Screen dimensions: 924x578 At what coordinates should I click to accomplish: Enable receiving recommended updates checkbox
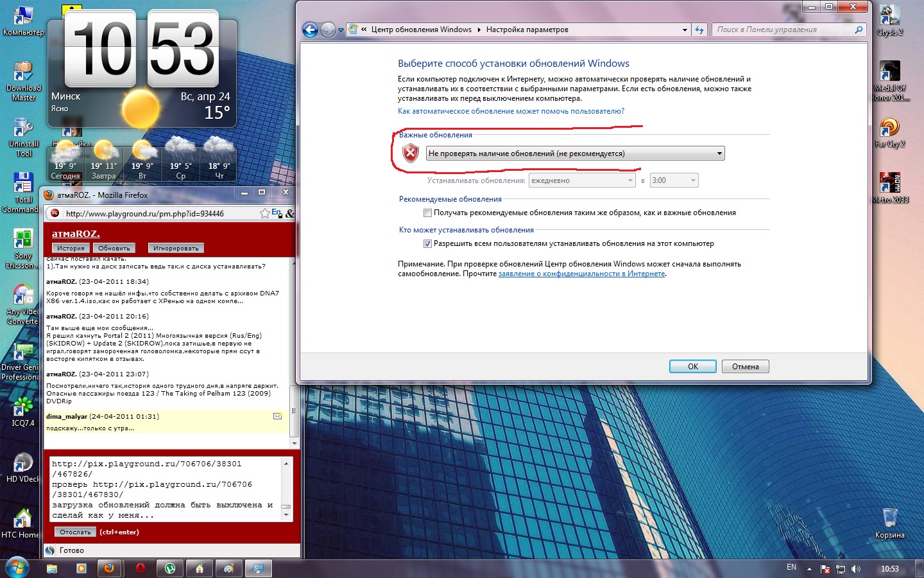427,213
